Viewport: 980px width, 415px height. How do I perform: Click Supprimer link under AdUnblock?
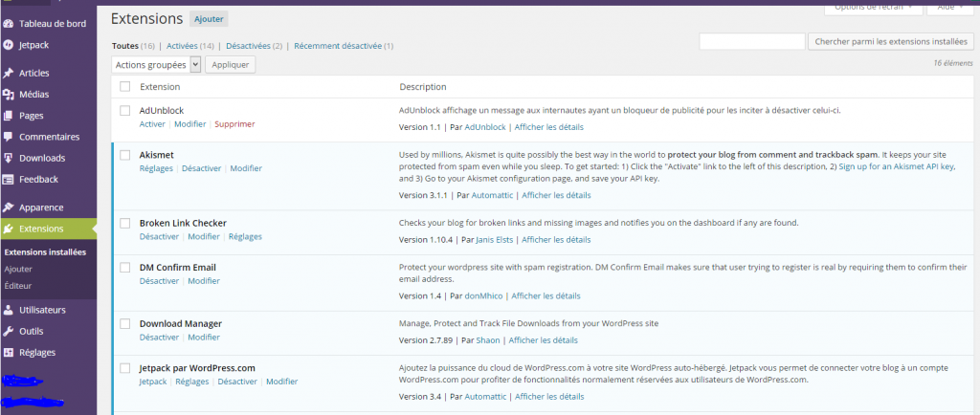tap(234, 124)
